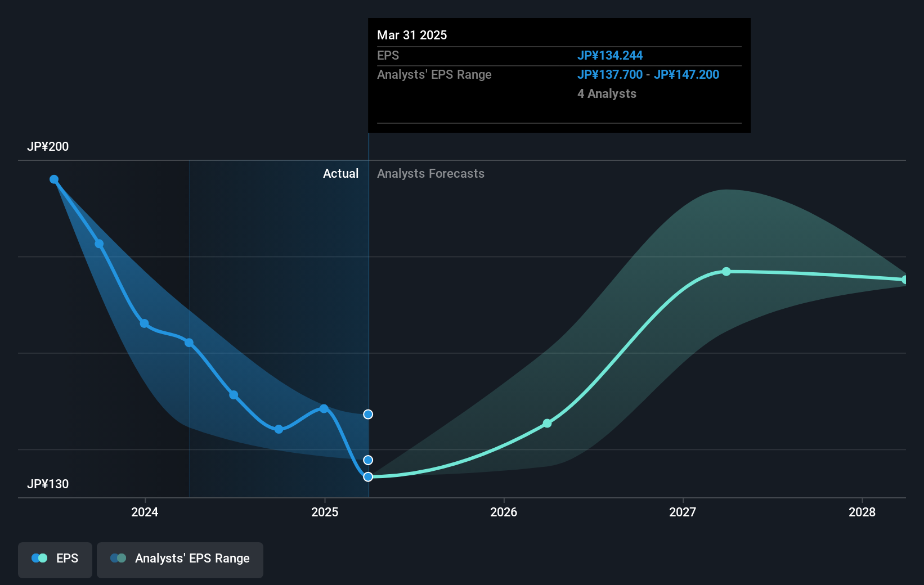Click the 2026 x-axis label

point(504,512)
